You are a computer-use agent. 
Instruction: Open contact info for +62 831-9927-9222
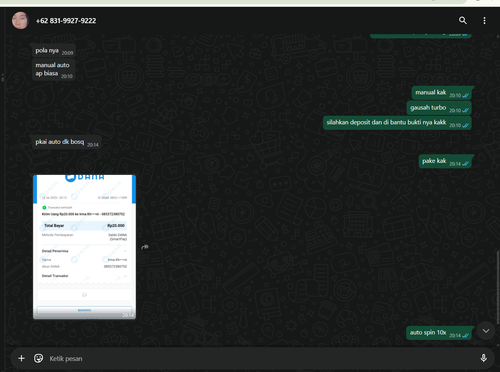pos(66,21)
